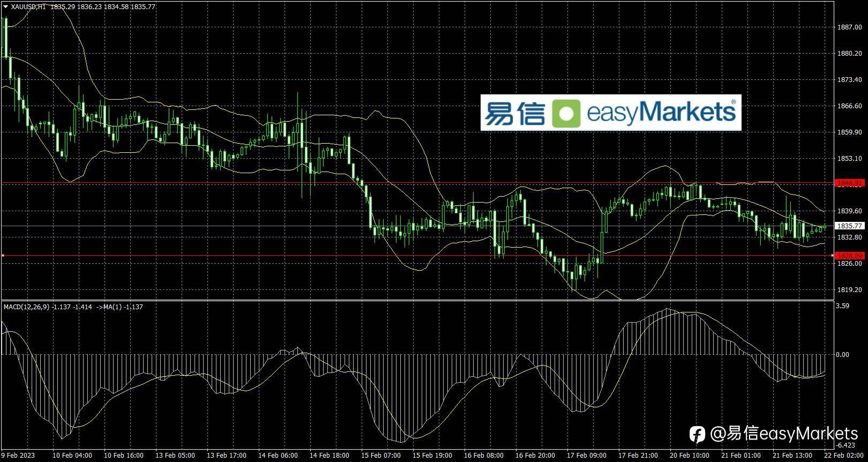Click the current price label 1835.77

[849, 226]
